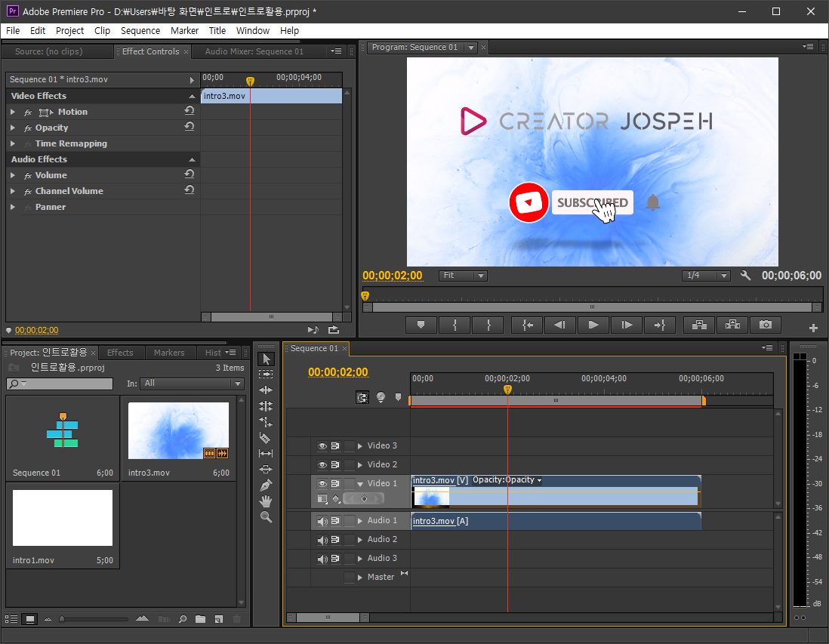Open the Sequence menu

(x=140, y=31)
